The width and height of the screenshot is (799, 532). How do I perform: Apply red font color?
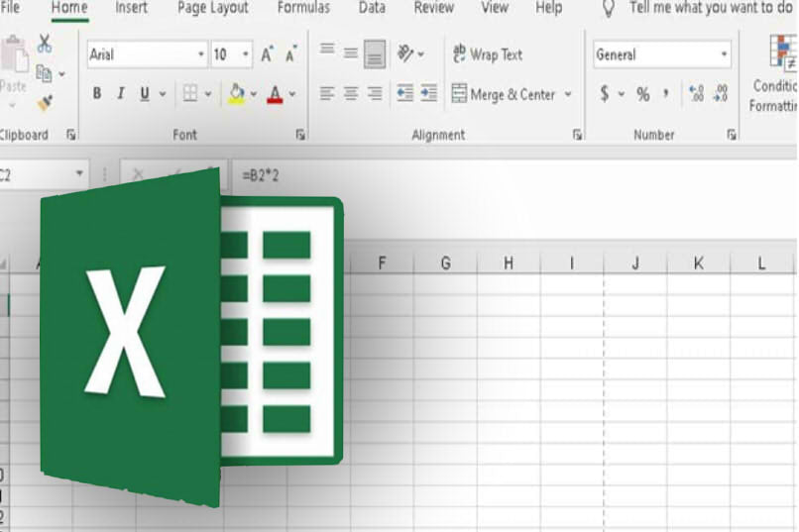coord(275,94)
